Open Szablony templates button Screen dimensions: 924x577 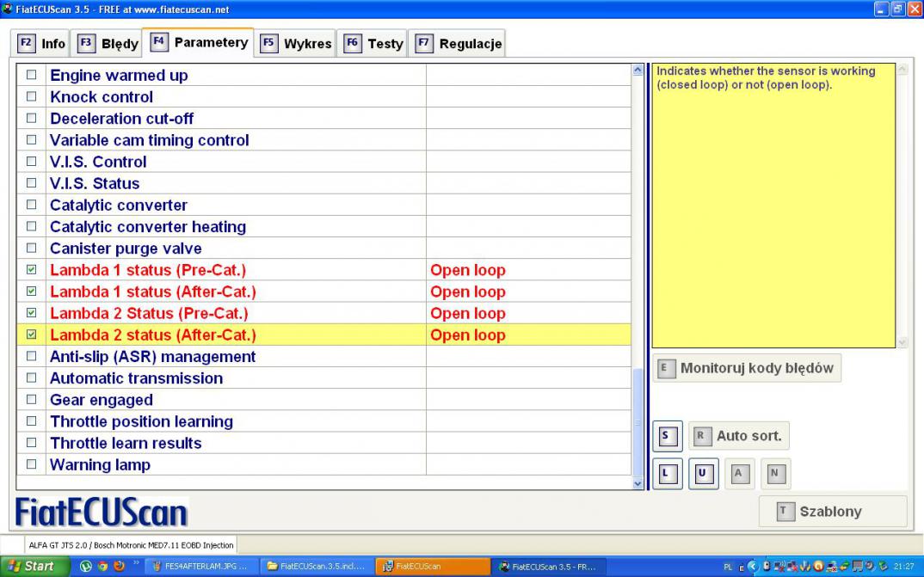coord(833,511)
